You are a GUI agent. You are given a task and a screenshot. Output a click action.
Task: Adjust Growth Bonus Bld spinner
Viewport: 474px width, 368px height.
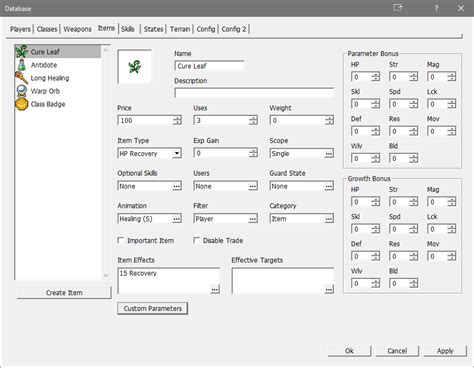414,283
